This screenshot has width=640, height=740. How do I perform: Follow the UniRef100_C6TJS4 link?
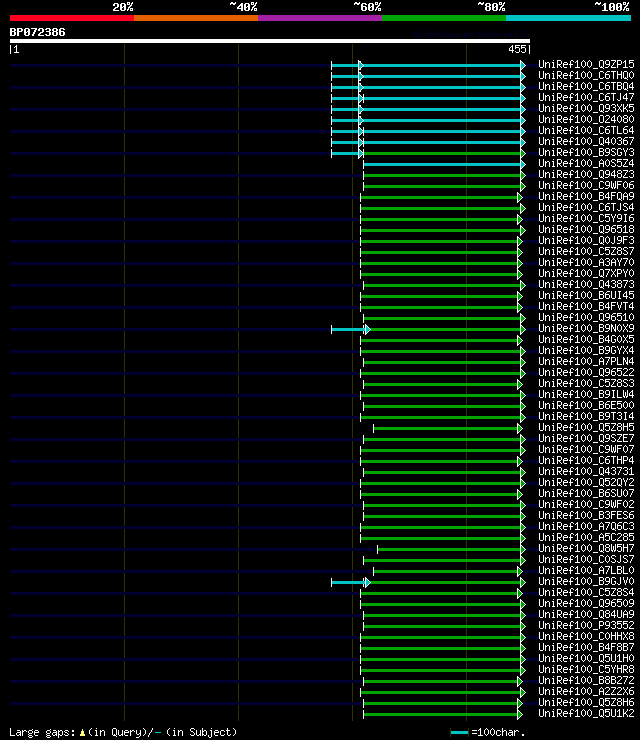point(586,207)
